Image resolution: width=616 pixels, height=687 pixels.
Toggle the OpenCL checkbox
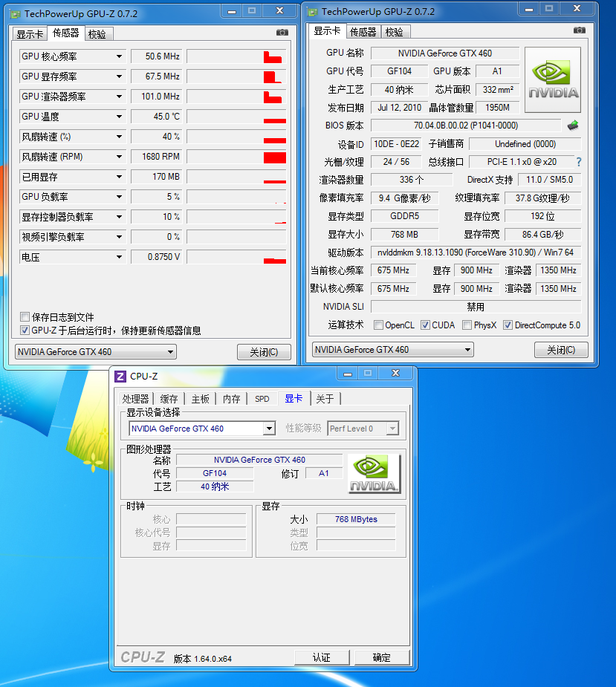tap(379, 325)
